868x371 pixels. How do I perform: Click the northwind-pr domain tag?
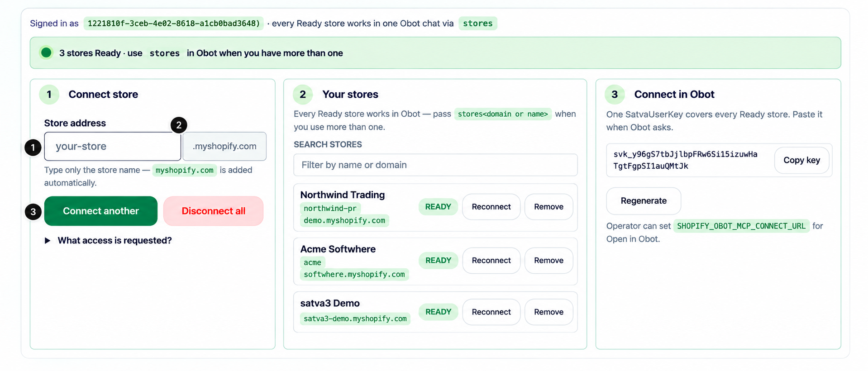coord(330,208)
